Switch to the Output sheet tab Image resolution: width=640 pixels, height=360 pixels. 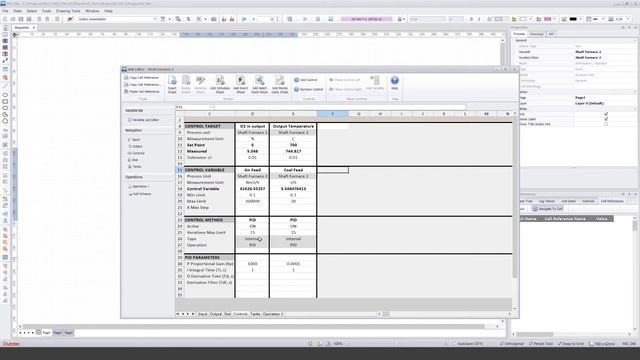click(216, 314)
